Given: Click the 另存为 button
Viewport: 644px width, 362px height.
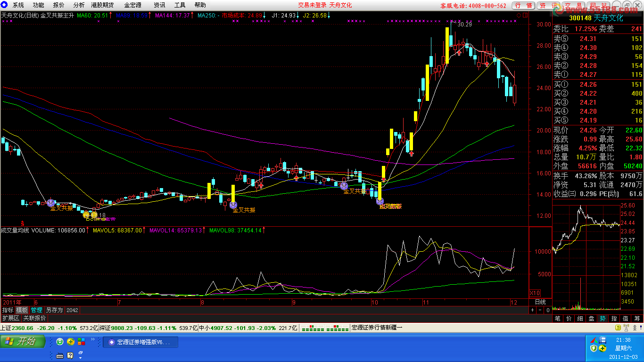Looking at the screenshot, I should 54,310.
